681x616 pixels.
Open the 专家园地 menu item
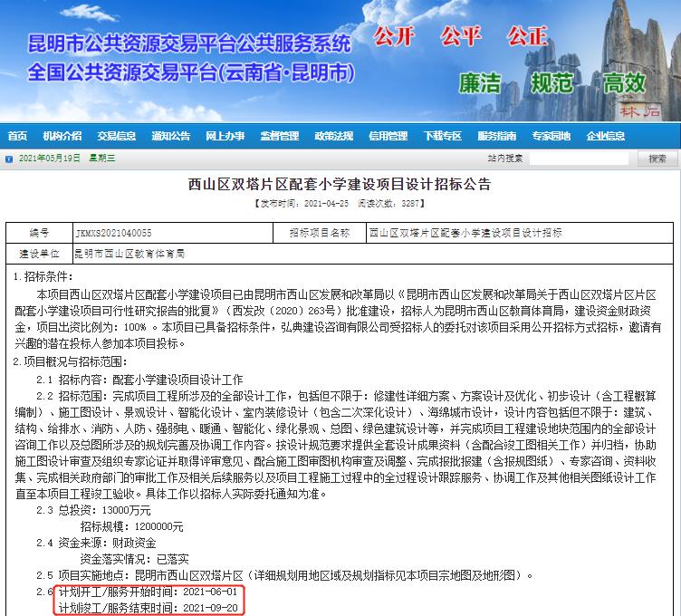(x=552, y=136)
